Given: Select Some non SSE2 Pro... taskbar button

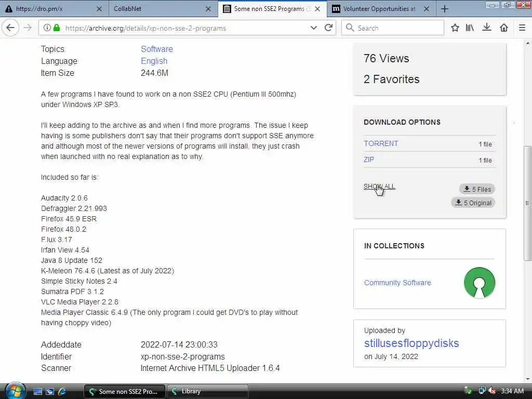Looking at the screenshot, I should 125,392.
